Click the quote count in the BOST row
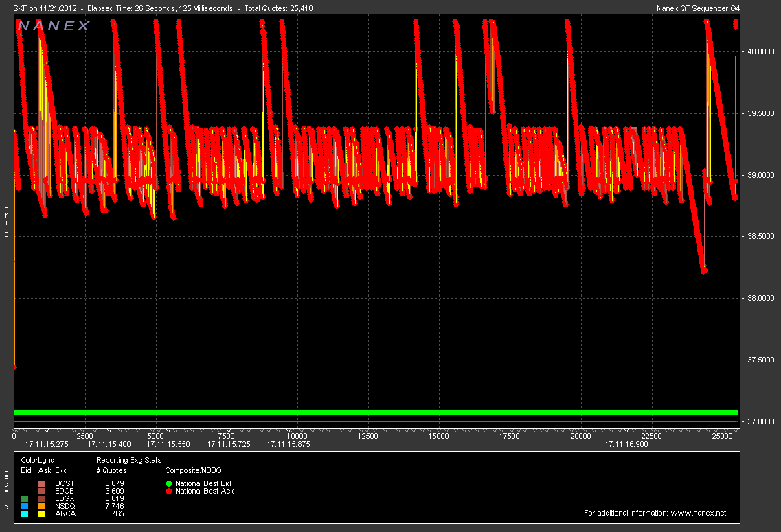Screen dimensions: 781x532 115,483
